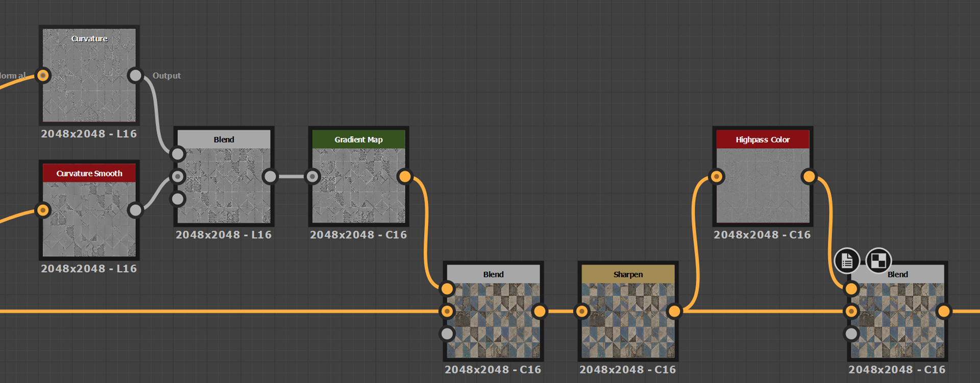The width and height of the screenshot is (980, 383).
Task: Click the Gradient Map output connector
Action: 405,177
